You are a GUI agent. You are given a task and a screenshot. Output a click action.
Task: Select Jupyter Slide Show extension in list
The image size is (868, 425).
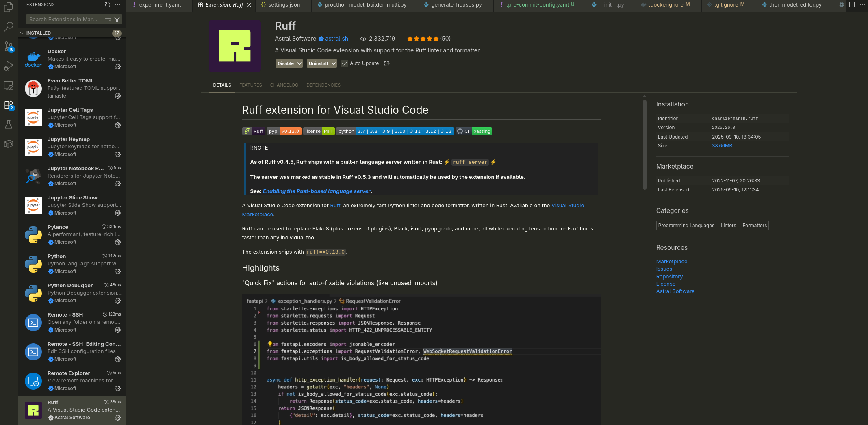[x=72, y=205]
